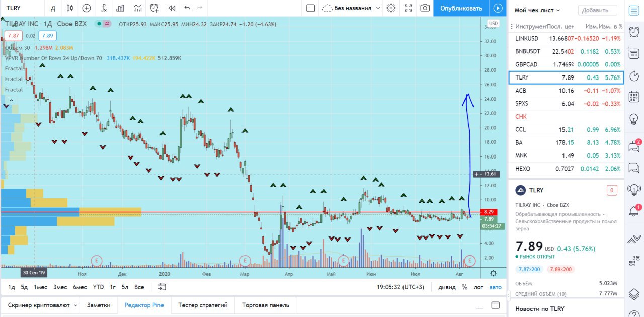Screen dimensions: 644x317
Task: Open the Compare symbol plus icon
Action: pos(87,8)
